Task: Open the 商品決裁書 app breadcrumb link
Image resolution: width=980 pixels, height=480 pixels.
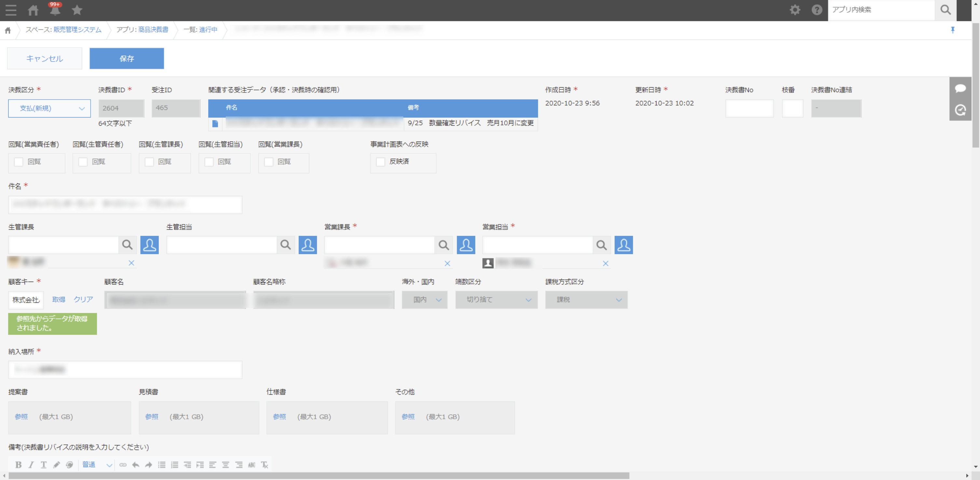Action: click(153, 30)
